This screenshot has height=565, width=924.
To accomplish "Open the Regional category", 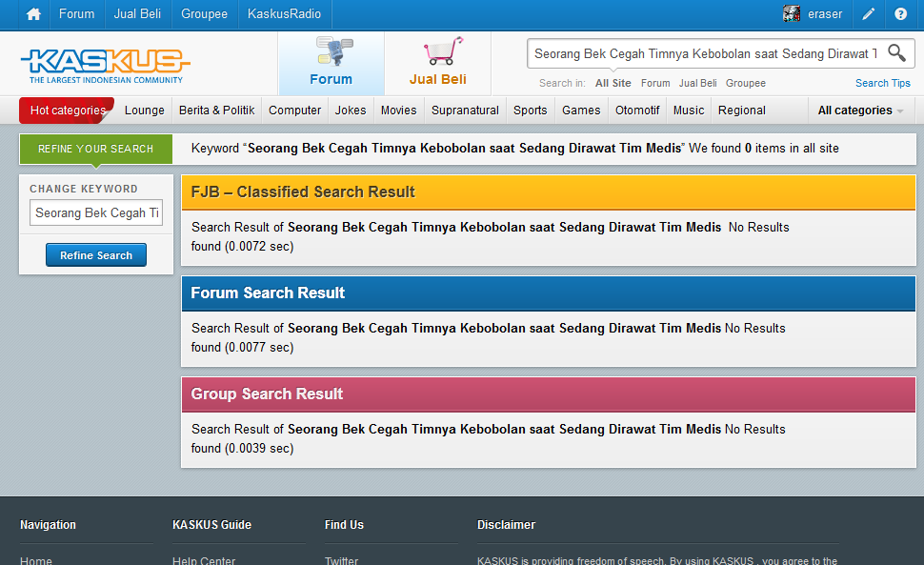I will click(741, 111).
